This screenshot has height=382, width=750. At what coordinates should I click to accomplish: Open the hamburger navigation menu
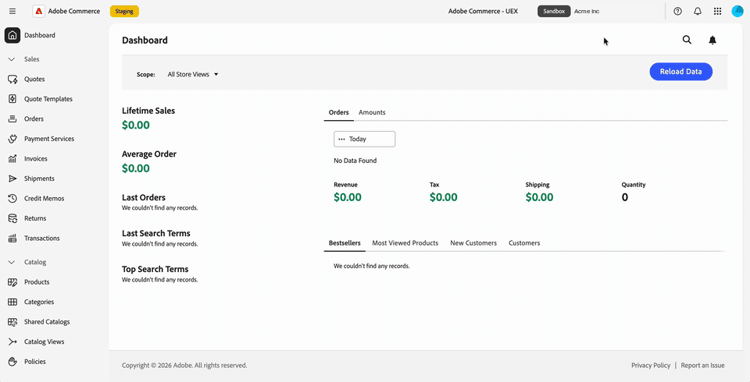coord(12,11)
